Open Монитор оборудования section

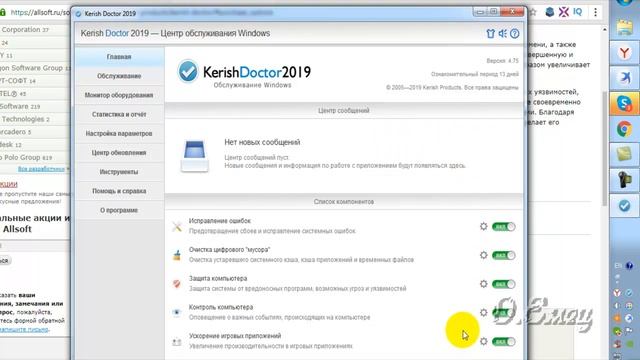(x=119, y=95)
